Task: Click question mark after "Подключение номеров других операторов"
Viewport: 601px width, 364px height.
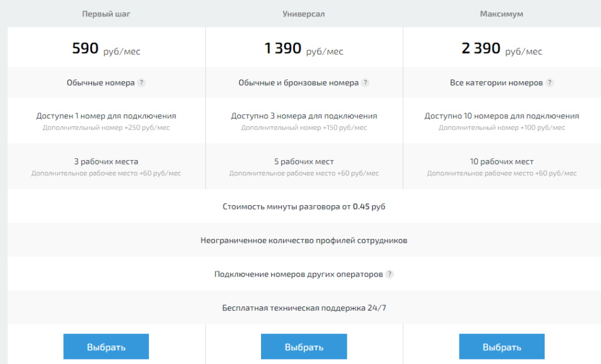Action: coord(389,274)
